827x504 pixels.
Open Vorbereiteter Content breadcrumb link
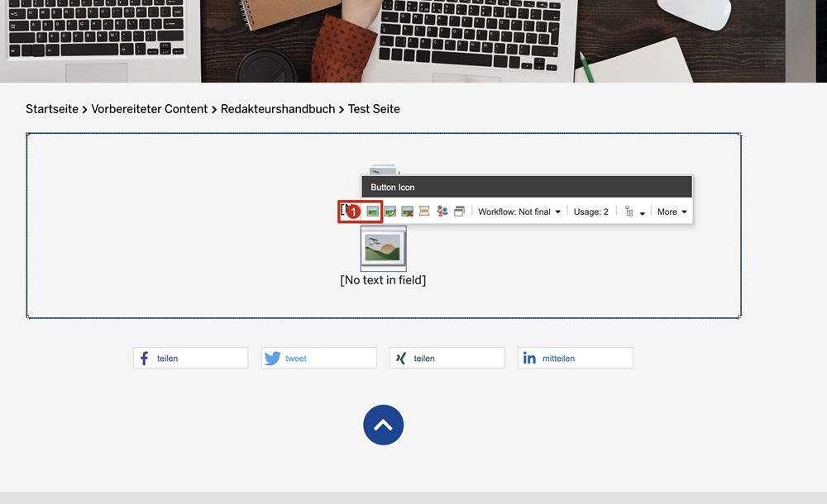pos(149,109)
